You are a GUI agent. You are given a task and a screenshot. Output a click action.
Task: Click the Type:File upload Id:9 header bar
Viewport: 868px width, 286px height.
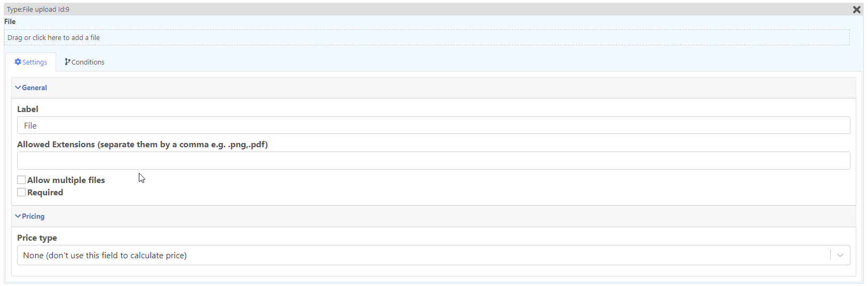(x=433, y=9)
